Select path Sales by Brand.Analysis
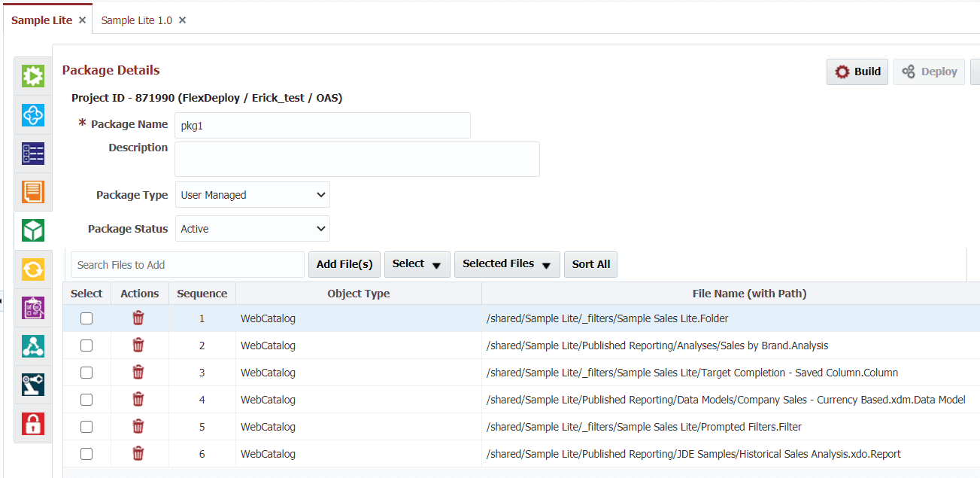Viewport: 980px width, 478px height. point(657,346)
